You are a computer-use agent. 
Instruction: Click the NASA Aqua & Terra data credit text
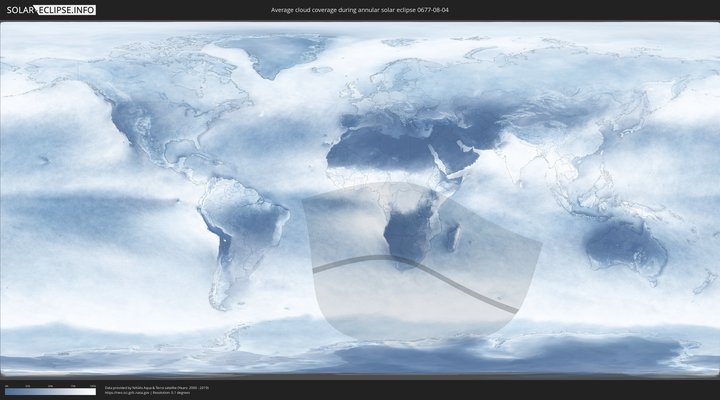pos(156,387)
